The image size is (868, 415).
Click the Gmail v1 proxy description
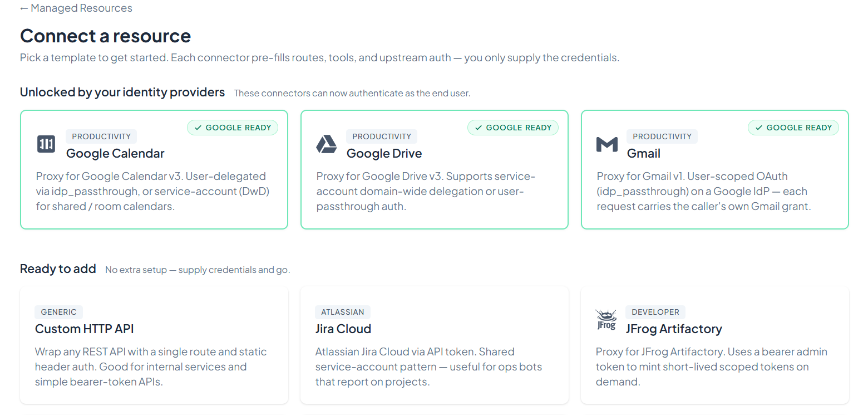[704, 191]
